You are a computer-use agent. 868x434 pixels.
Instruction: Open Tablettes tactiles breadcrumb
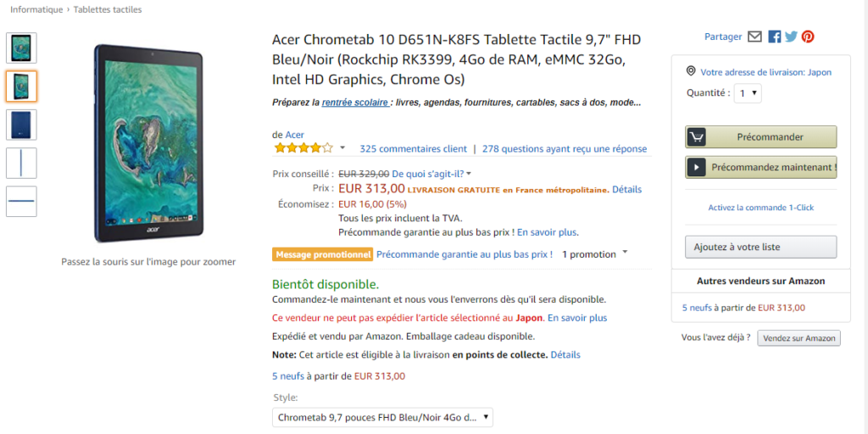[108, 9]
